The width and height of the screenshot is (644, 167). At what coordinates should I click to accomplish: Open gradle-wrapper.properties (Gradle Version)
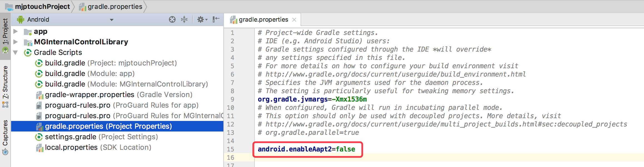(119, 95)
